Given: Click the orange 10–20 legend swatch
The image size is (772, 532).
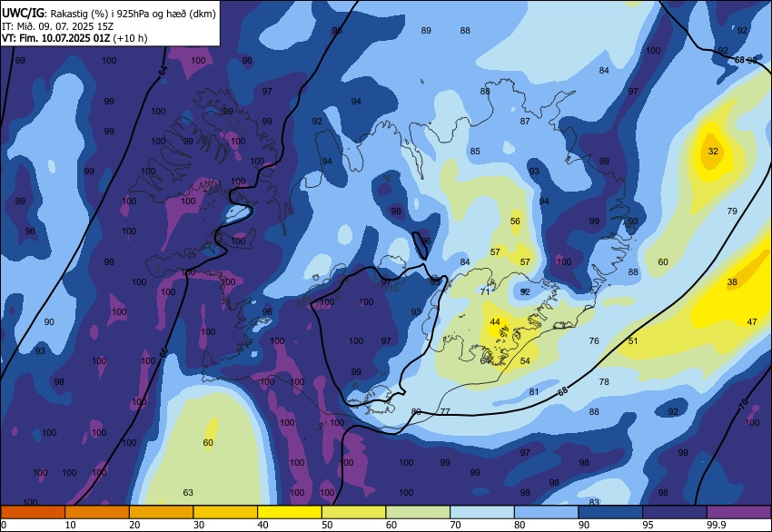Looking at the screenshot, I should click(97, 512).
